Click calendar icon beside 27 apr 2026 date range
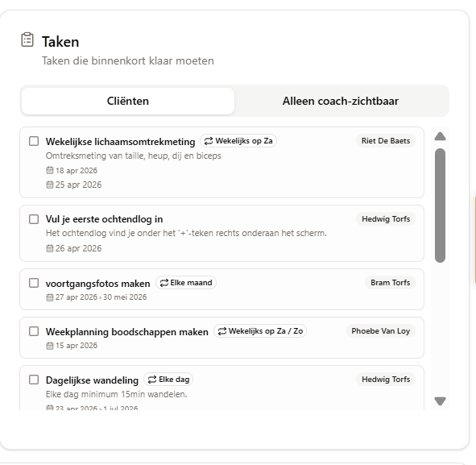476x465 pixels. pos(50,297)
